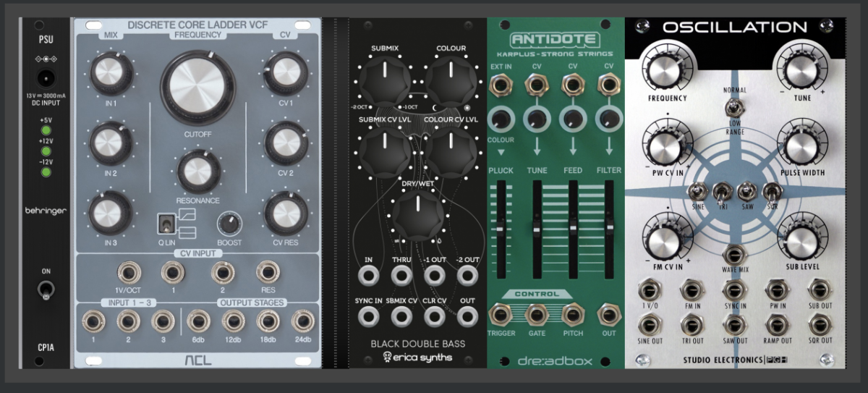
Task: Click the +12V status LED
Action: [46, 151]
